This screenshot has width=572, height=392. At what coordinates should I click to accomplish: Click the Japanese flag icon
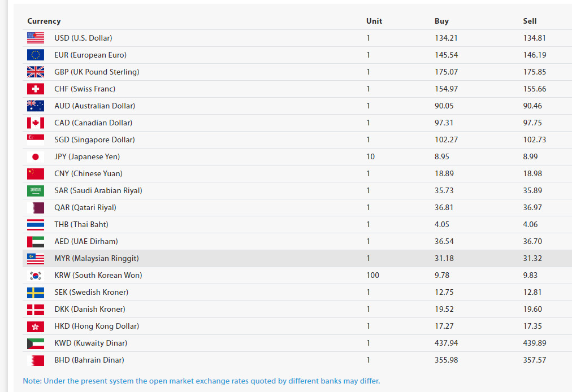(x=36, y=157)
